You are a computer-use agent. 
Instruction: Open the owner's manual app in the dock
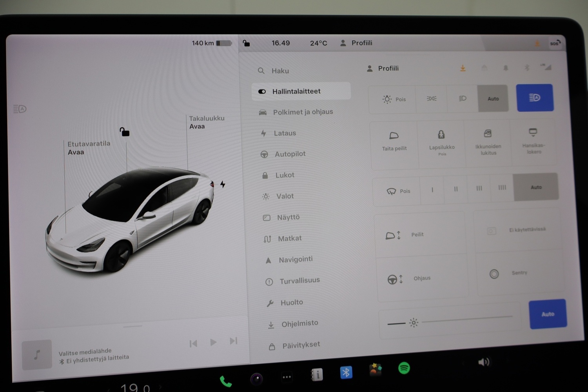coord(316,375)
